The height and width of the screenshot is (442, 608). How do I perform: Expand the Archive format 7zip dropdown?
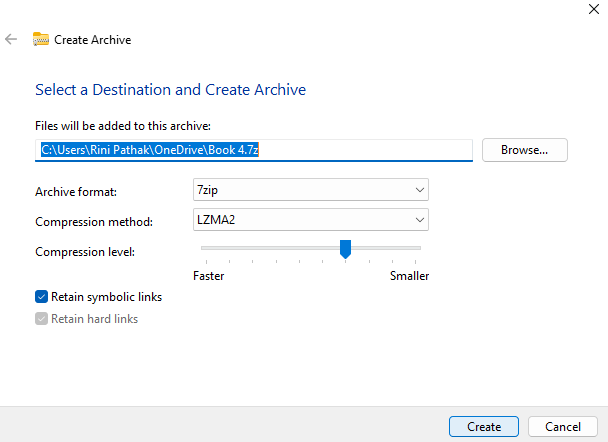pos(310,190)
